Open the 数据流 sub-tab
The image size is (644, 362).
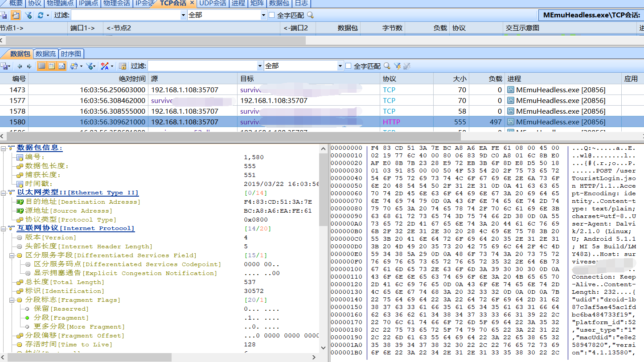coord(46,54)
